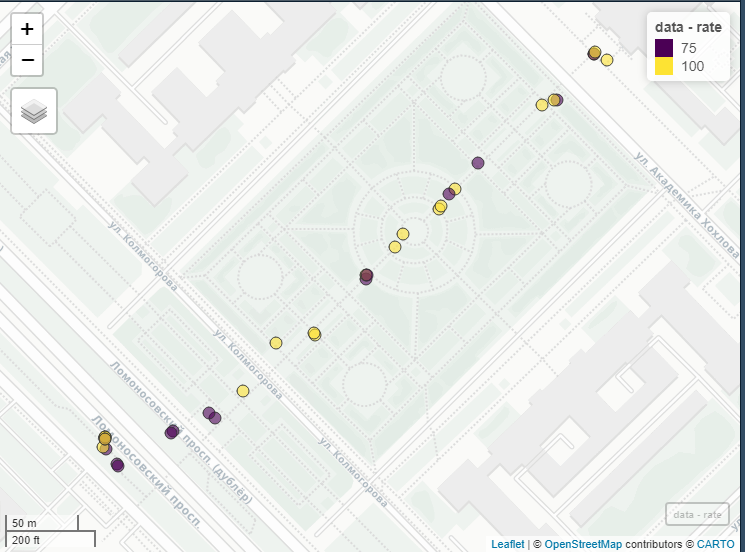Select the lone purple marker northeast of the central circle
The image size is (745, 552).
(478, 163)
